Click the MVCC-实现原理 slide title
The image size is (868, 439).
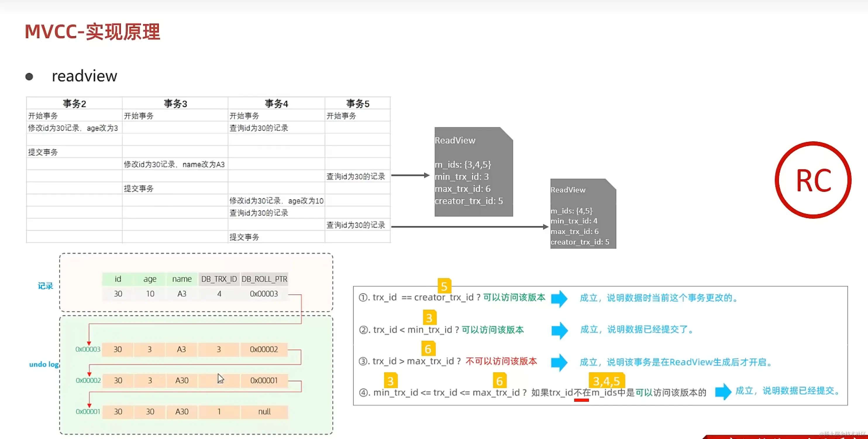coord(92,32)
